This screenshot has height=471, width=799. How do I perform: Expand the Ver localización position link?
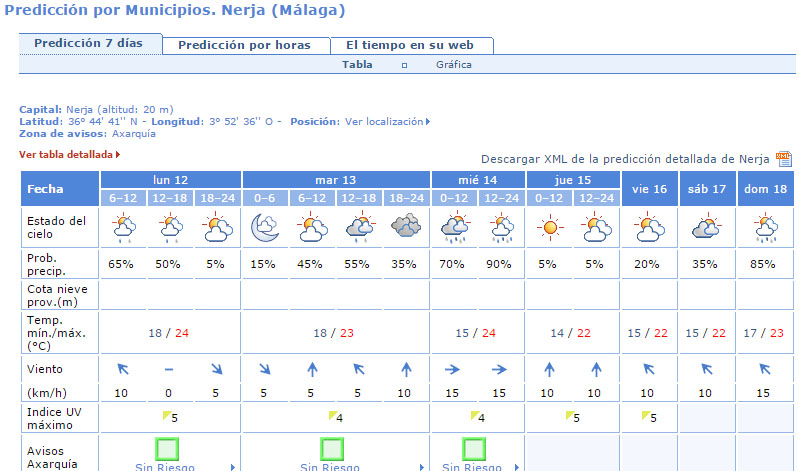pos(387,121)
